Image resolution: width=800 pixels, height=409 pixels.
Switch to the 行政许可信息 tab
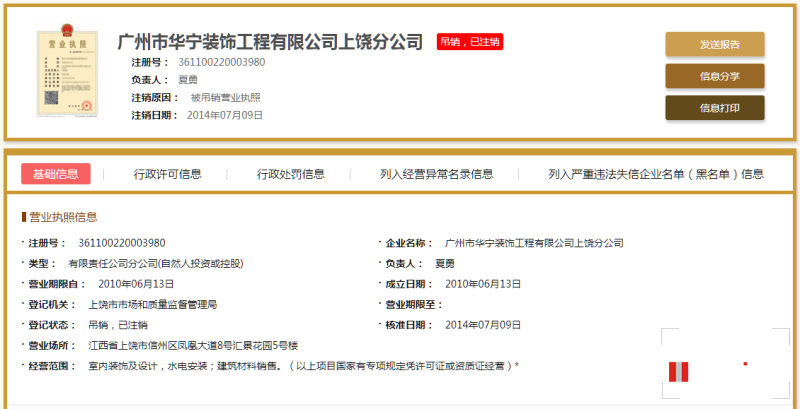pos(167,174)
